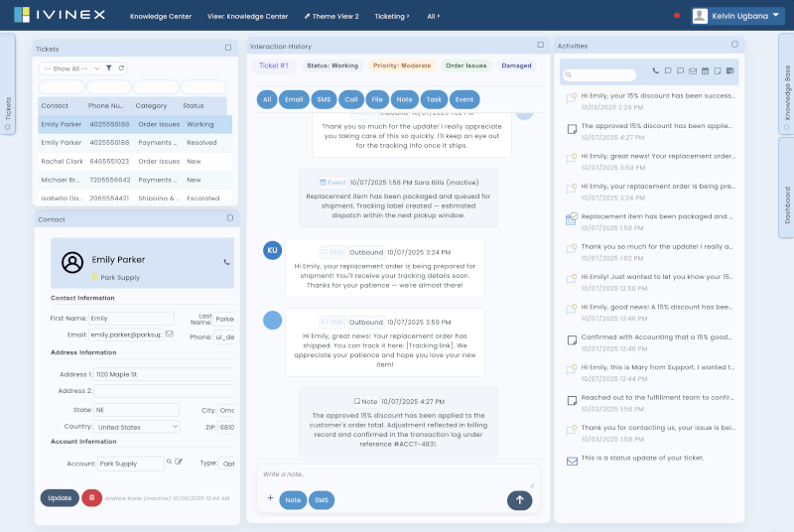Maximize the Interaction History panel
794x532 pixels.
540,45
